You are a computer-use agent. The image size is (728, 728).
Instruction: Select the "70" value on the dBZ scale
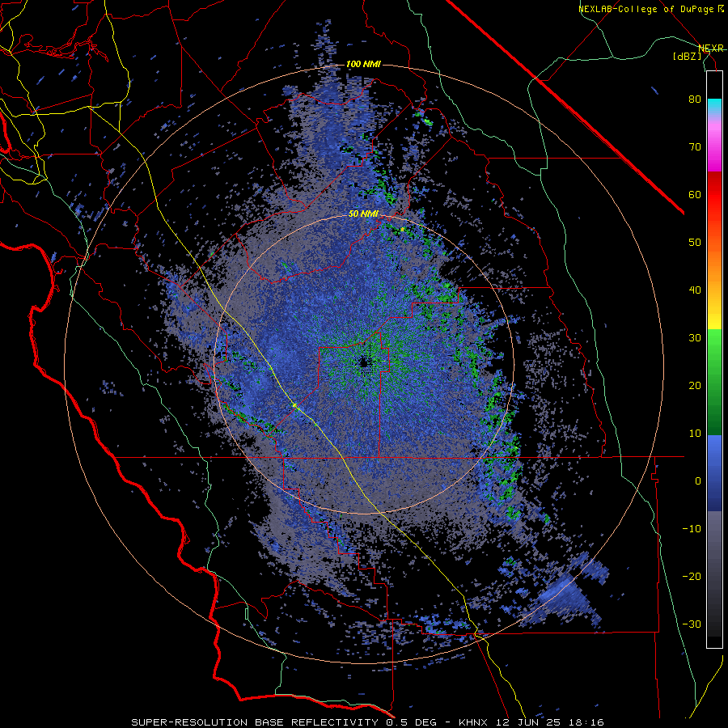click(695, 147)
